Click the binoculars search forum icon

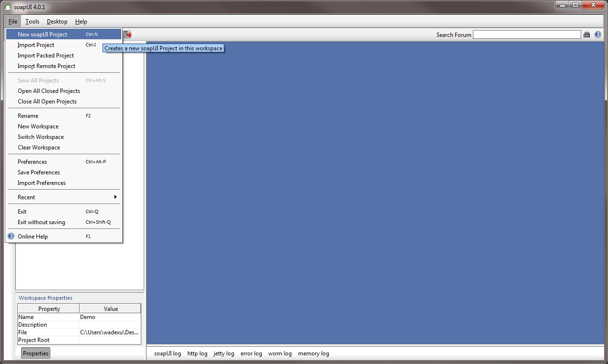[x=587, y=34]
